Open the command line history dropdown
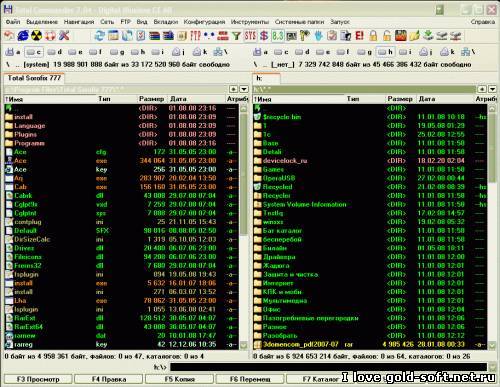The image size is (500, 387). tap(493, 367)
